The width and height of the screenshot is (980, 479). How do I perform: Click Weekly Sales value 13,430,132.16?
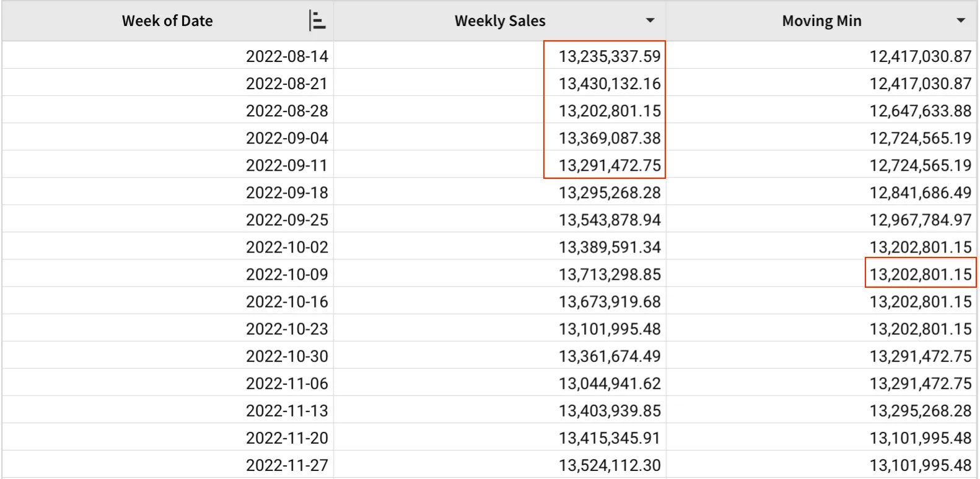[610, 84]
